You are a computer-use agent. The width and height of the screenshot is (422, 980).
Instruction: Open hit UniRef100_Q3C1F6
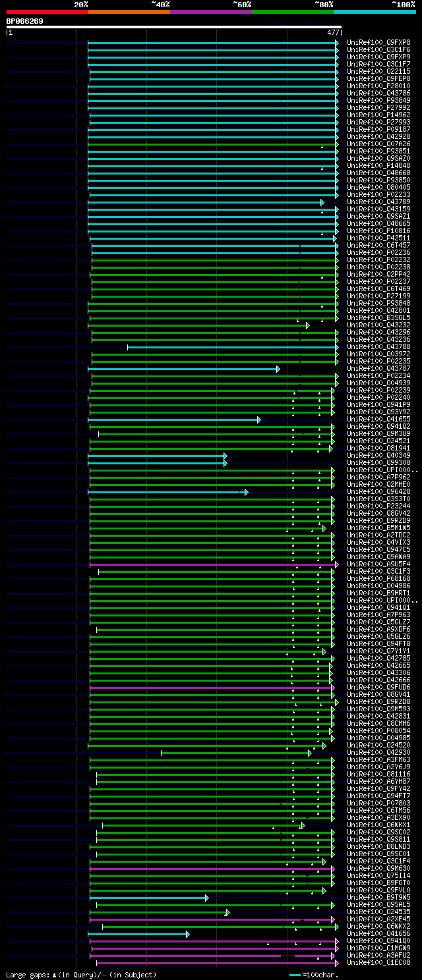click(378, 50)
